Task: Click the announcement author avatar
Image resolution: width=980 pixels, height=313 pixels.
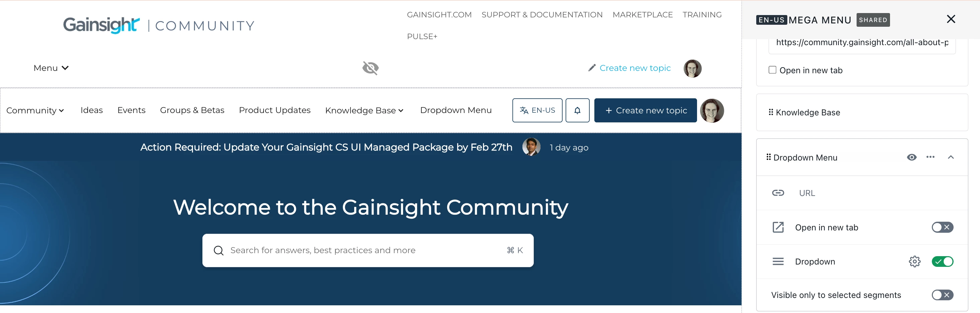Action: (x=531, y=147)
